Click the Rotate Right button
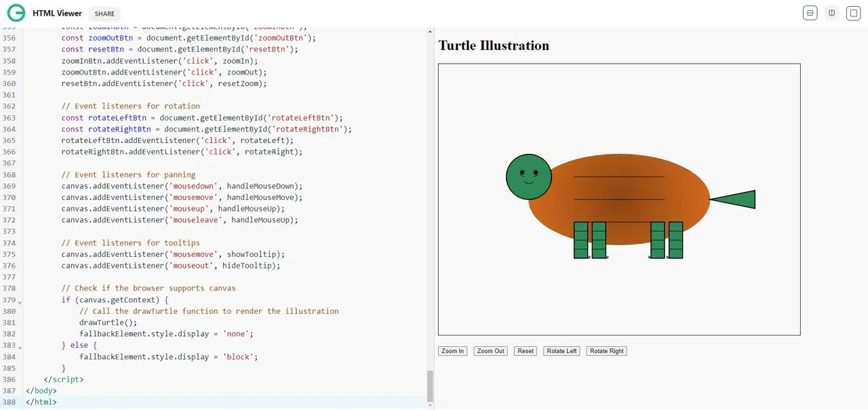Image resolution: width=868 pixels, height=410 pixels. 607,351
